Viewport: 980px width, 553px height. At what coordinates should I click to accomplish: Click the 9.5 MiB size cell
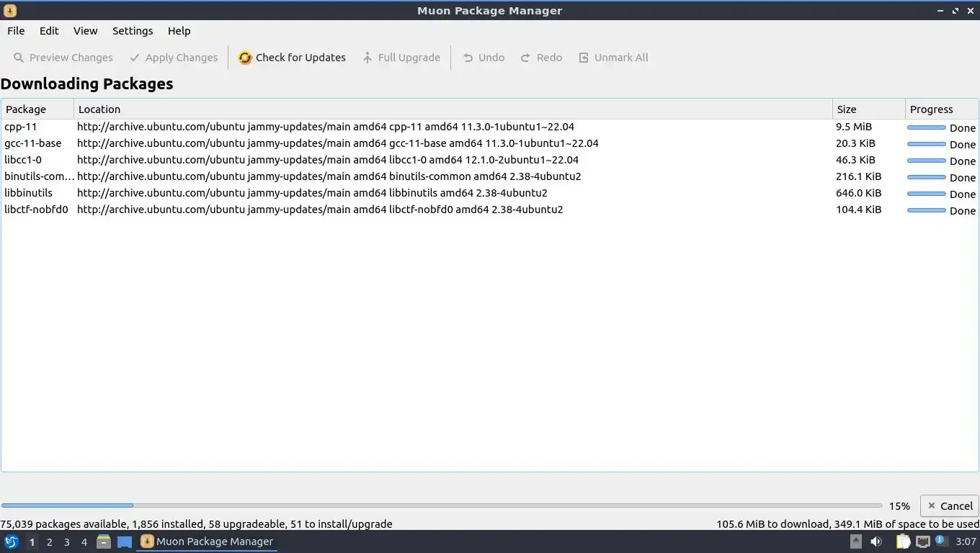pyautogui.click(x=854, y=127)
